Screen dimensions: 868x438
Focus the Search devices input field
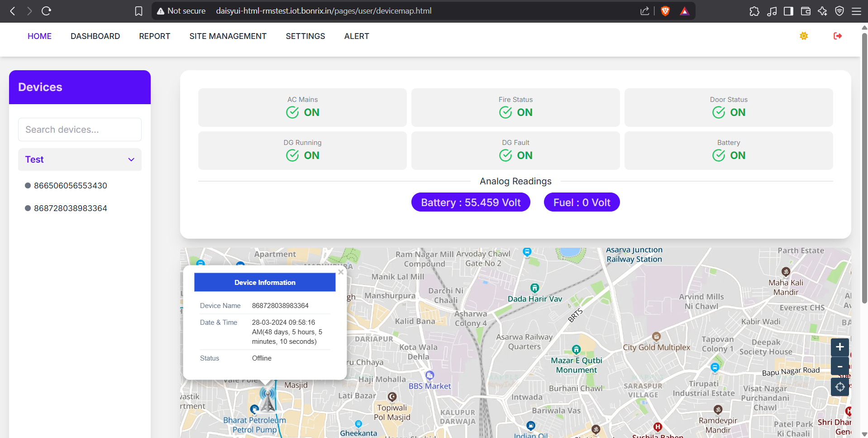click(x=80, y=130)
